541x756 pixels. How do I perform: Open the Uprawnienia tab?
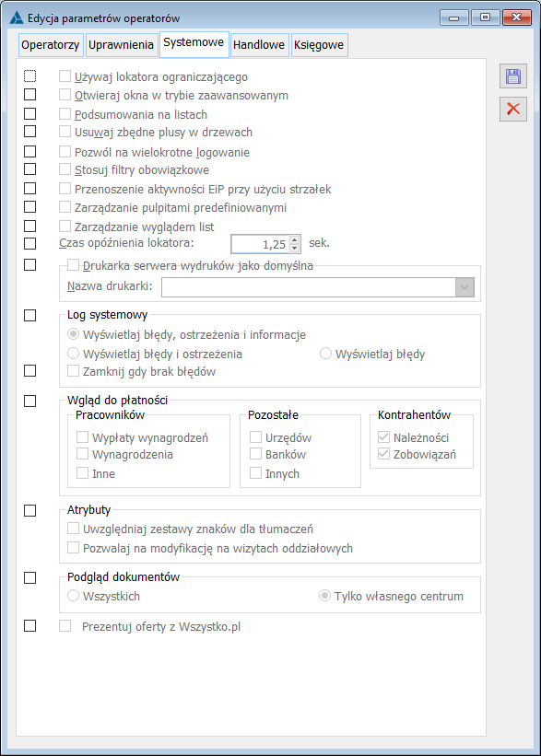(x=121, y=45)
